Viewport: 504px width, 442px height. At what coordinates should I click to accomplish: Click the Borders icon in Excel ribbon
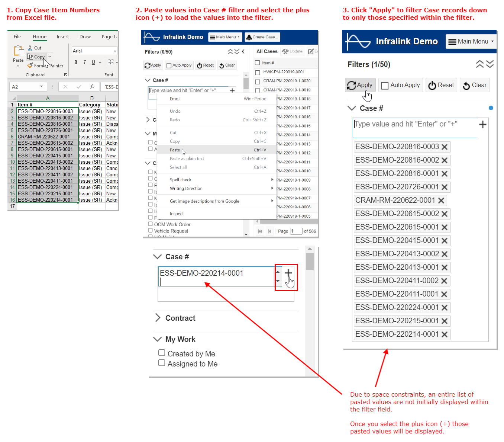coord(110,63)
